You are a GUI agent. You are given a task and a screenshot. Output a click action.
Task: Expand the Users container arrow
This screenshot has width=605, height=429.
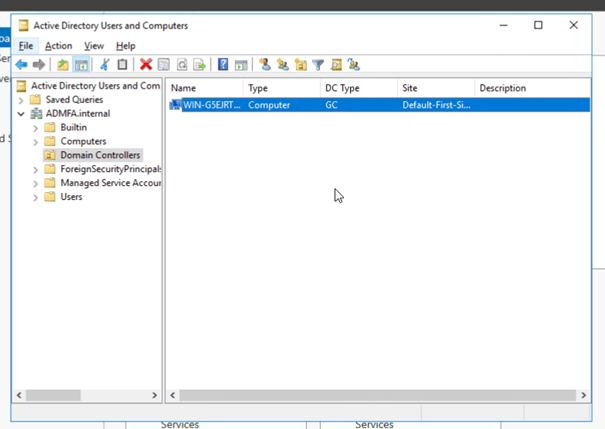[36, 197]
